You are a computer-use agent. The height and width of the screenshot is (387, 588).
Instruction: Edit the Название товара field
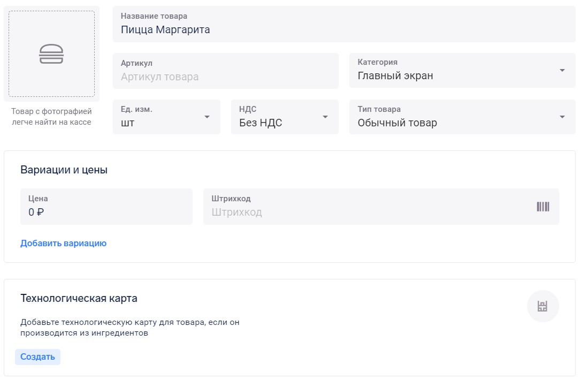344,24
